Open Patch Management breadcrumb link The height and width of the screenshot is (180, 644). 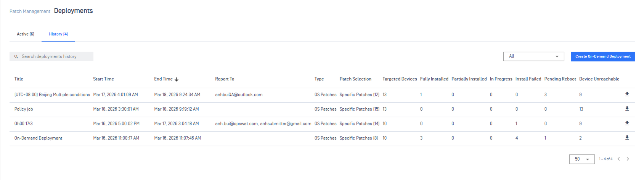pyautogui.click(x=30, y=11)
